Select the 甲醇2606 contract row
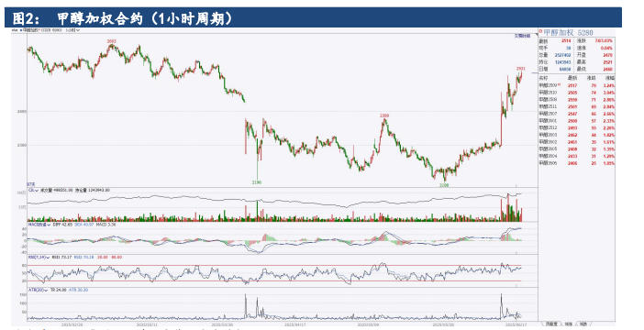Viewport: 644px width, 330px height. [x=577, y=163]
